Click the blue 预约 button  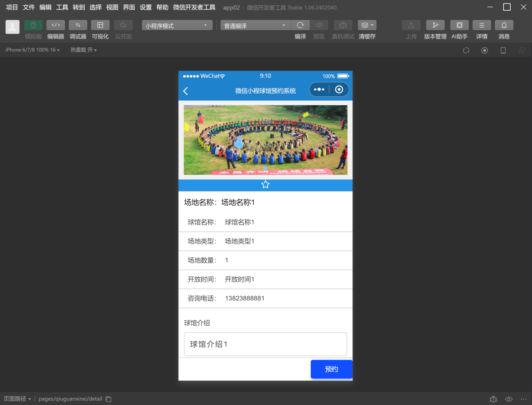[x=331, y=369]
